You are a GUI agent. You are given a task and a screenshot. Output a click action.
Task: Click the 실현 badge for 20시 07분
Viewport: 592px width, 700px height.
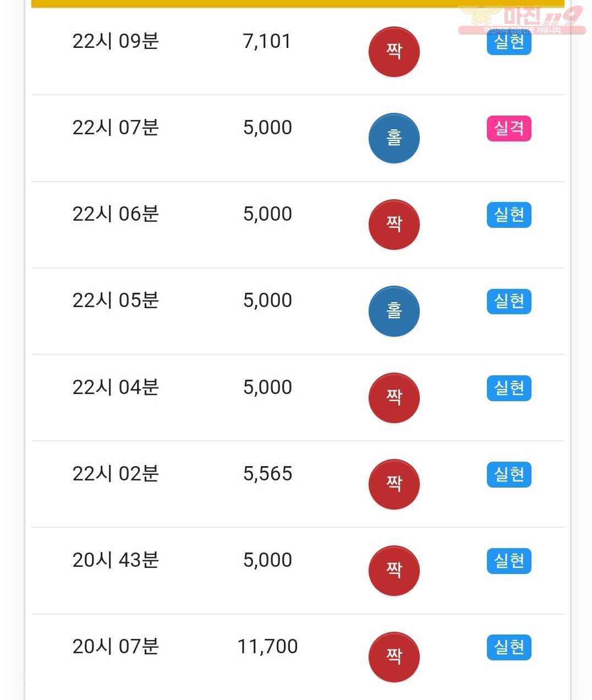point(509,647)
